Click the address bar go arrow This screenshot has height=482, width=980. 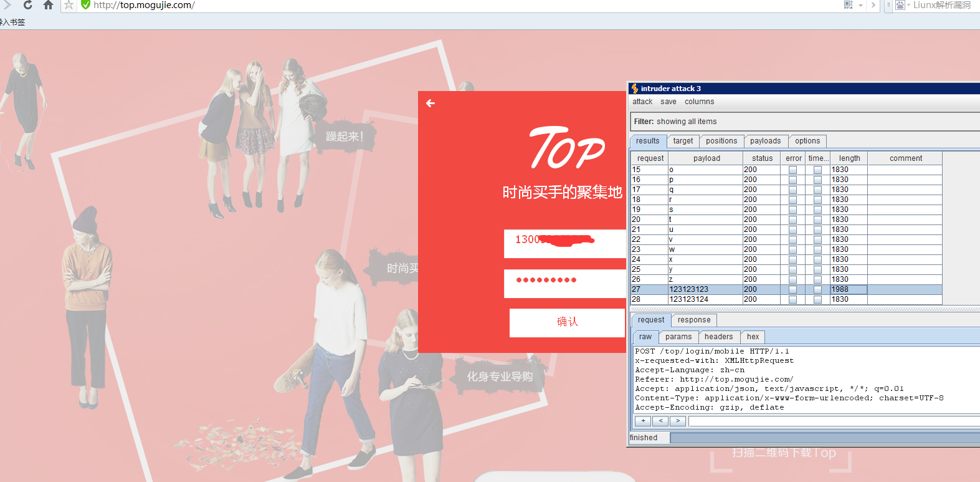click(873, 5)
